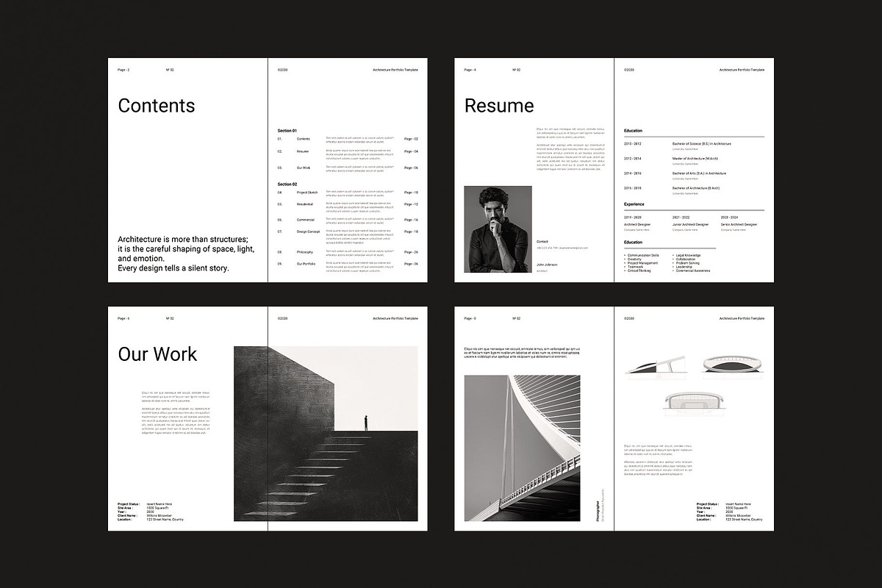Screen dimensions: 882x588
Task: Click the "2014 - 2016" year range
Action: pos(633,173)
